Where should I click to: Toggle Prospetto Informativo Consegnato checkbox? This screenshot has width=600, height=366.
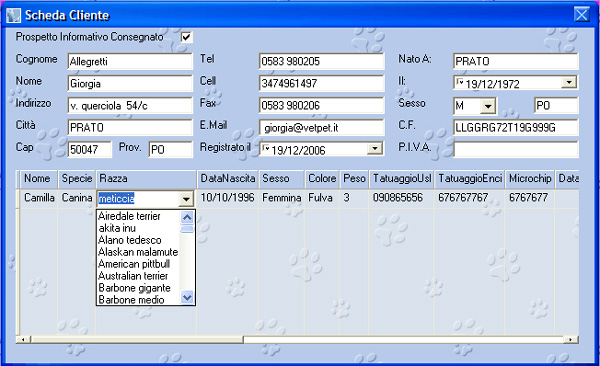[186, 37]
